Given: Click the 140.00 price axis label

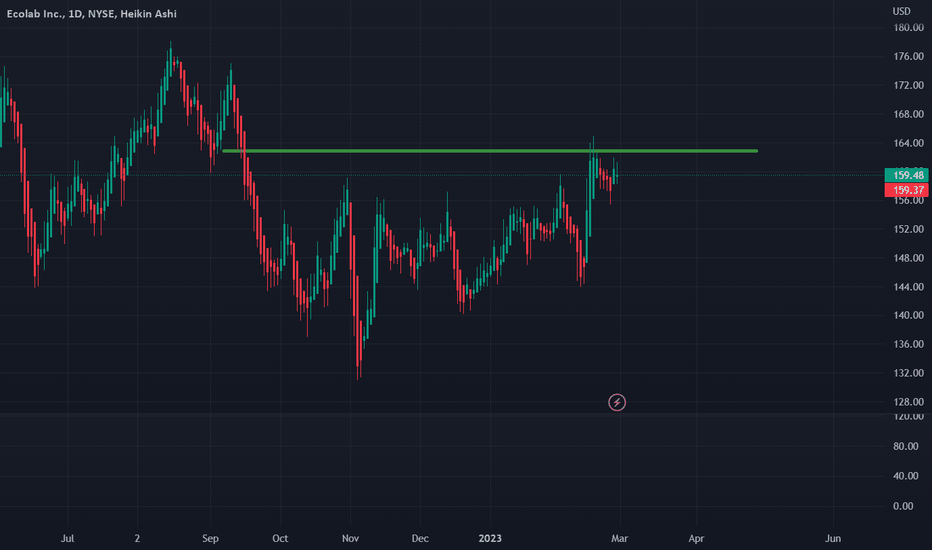Looking at the screenshot, I should [909, 315].
